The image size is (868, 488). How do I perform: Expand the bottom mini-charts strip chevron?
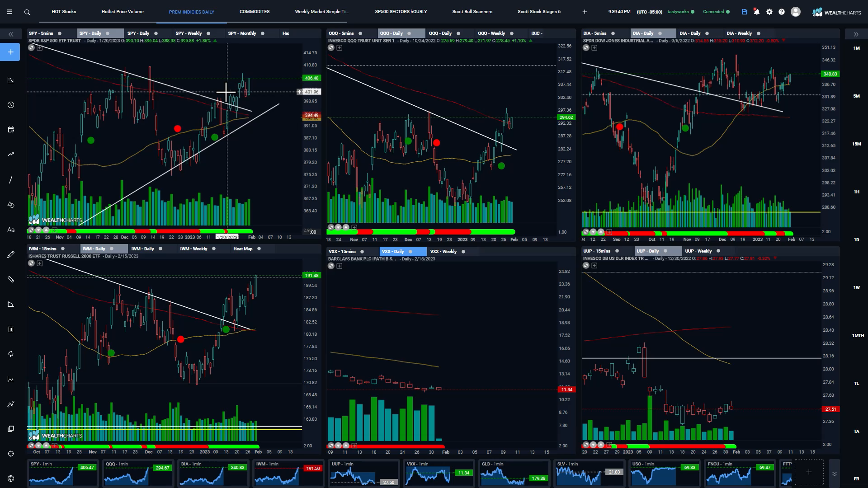834,474
